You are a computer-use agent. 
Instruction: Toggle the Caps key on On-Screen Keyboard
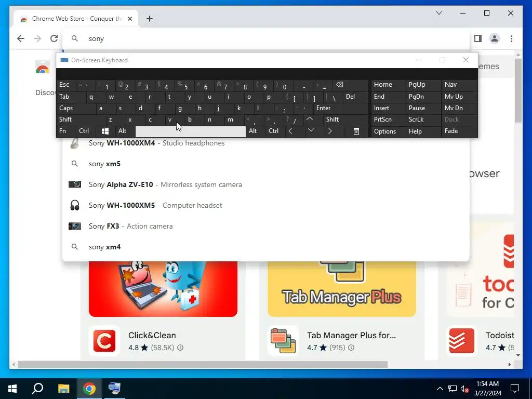click(76, 108)
